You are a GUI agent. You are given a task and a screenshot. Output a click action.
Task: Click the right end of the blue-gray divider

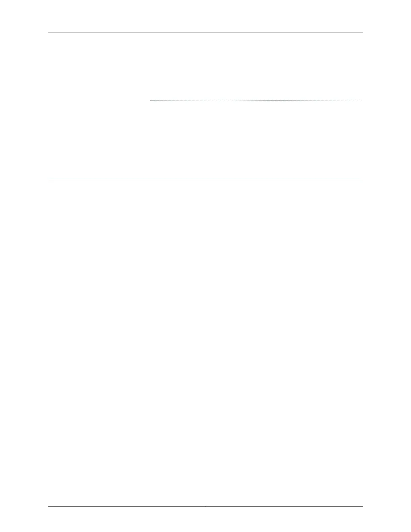362,179
